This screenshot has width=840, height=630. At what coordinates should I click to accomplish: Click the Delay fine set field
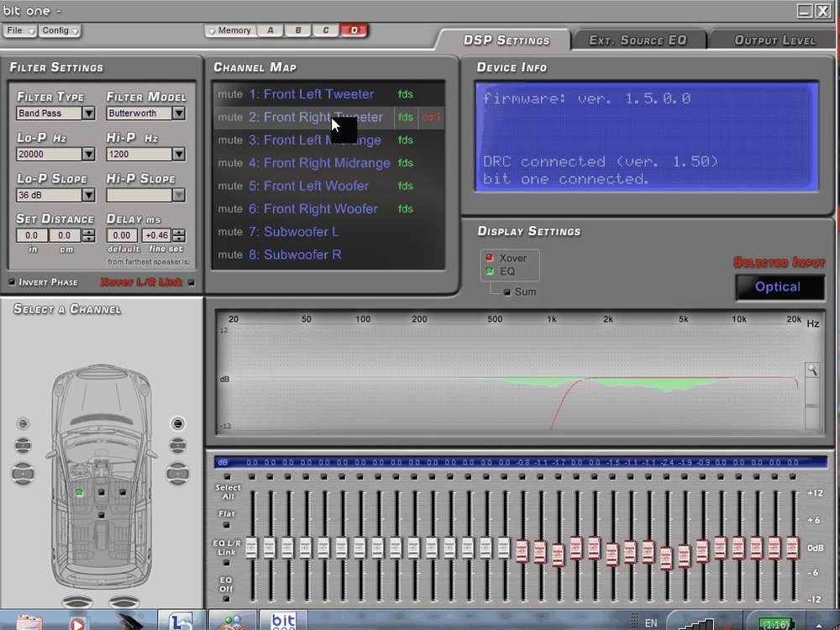(156, 235)
